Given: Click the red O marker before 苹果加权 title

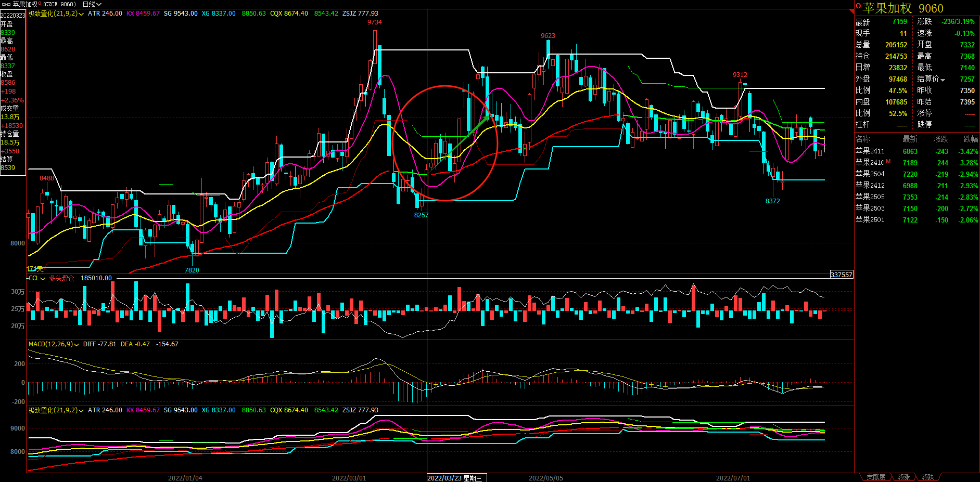Looking at the screenshot, I should click(858, 6).
